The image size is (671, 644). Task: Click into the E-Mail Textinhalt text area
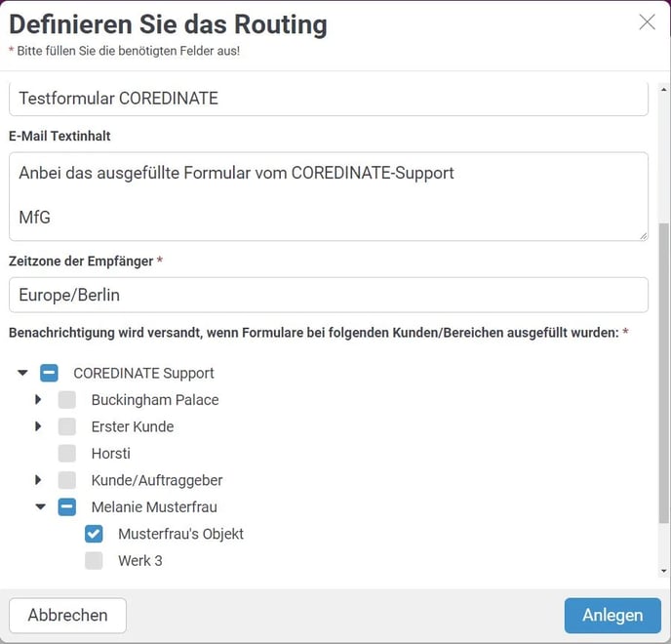329,196
